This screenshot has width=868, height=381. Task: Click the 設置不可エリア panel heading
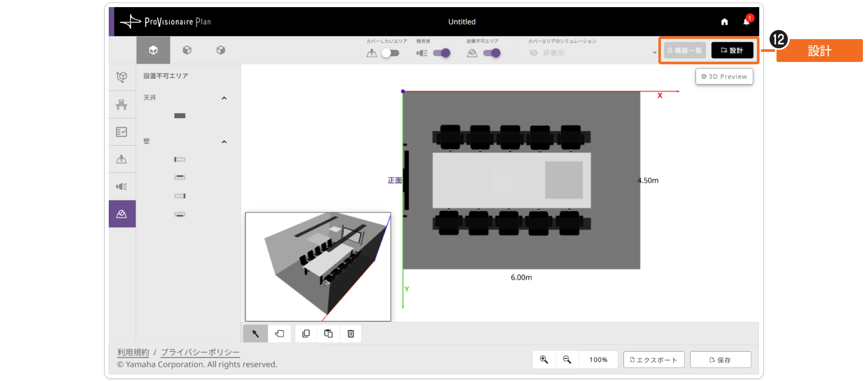click(x=166, y=76)
